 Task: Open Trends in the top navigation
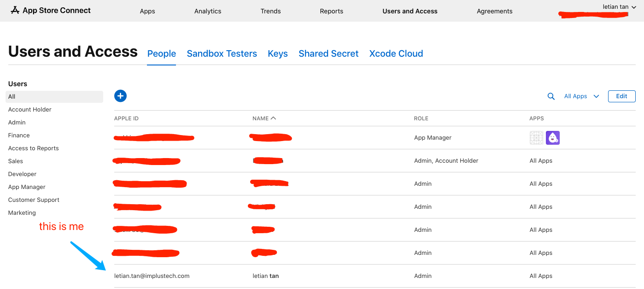270,11
